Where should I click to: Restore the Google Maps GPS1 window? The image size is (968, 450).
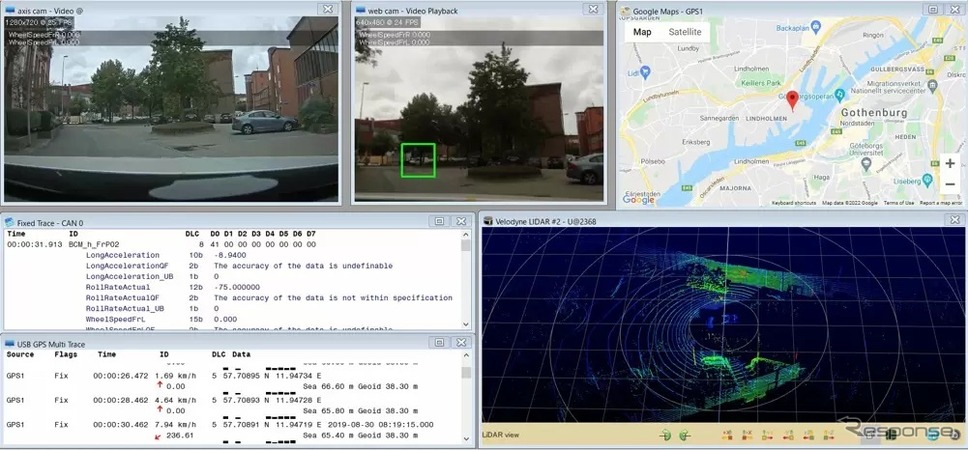932,9
